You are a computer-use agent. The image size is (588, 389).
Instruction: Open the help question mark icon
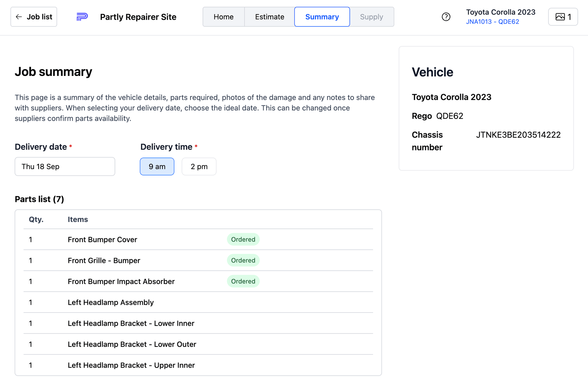click(x=446, y=17)
